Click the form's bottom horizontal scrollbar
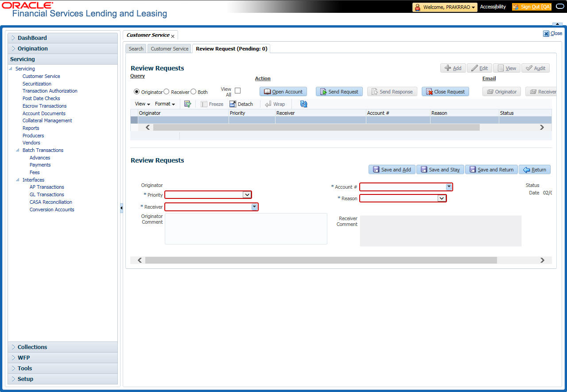567x392 pixels. pos(321,260)
